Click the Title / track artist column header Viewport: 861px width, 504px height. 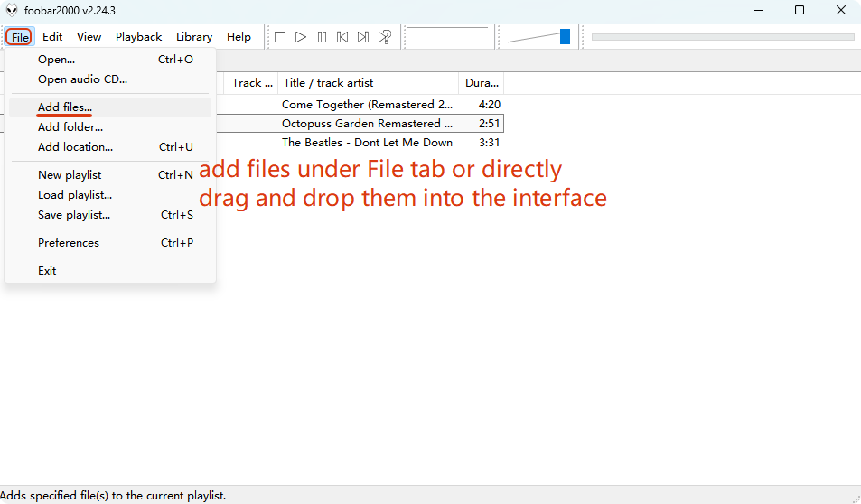pos(368,83)
